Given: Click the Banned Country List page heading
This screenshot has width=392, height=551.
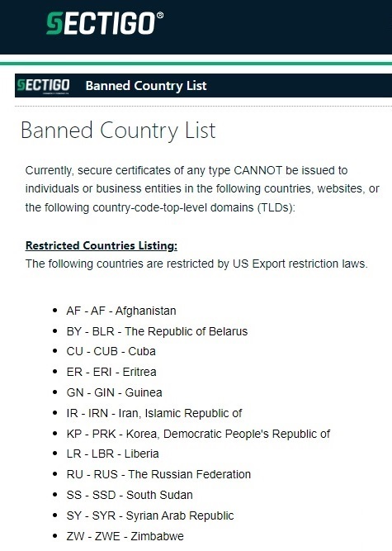Looking at the screenshot, I should coord(118,131).
